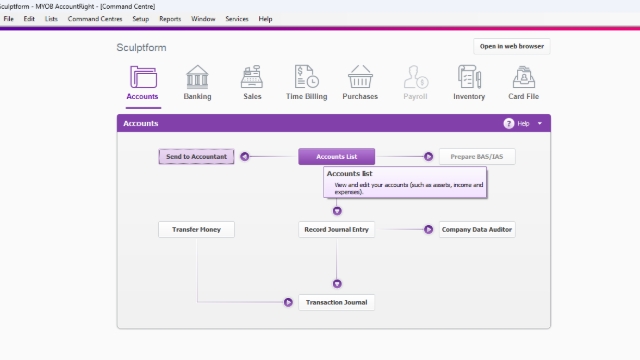Open the Window menu
The image size is (640, 360).
point(203,19)
